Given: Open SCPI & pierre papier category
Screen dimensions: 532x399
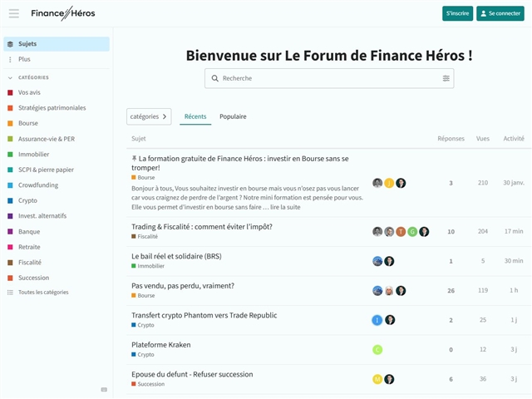Looking at the screenshot, I should pyautogui.click(x=46, y=170).
